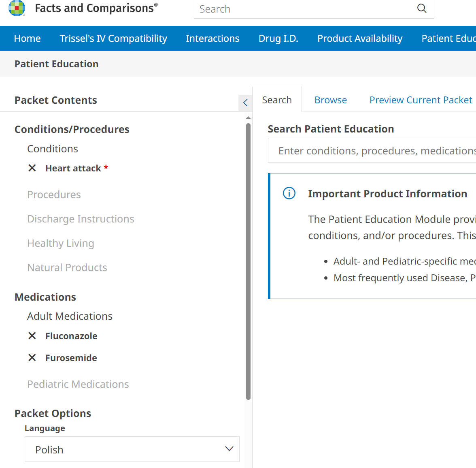Open Product Availability in the navigation bar
Image resolution: width=476 pixels, height=468 pixels.
pos(360,38)
